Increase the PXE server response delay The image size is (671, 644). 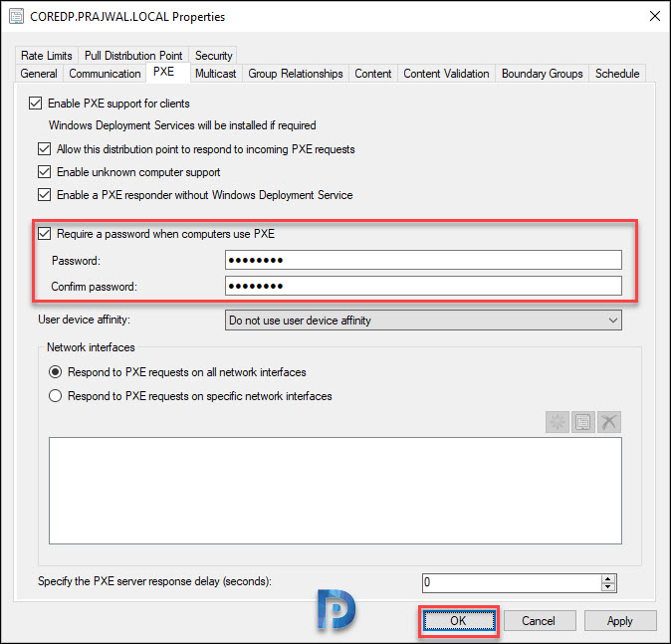(608, 577)
